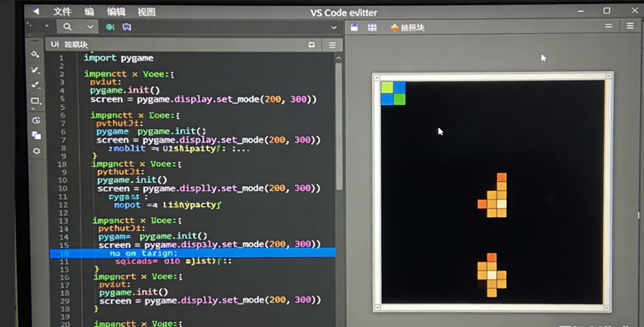Open the 视图 menu
The height and width of the screenshot is (327, 644).
tap(146, 12)
